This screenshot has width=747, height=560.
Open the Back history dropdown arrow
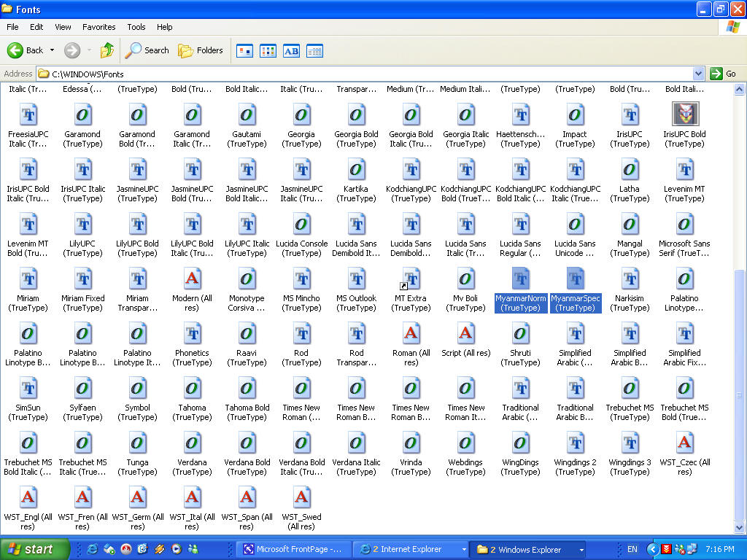coord(52,50)
